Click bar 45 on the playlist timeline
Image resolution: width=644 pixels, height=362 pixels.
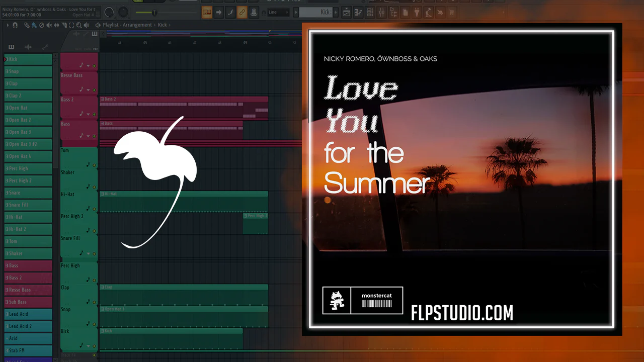pyautogui.click(x=145, y=43)
